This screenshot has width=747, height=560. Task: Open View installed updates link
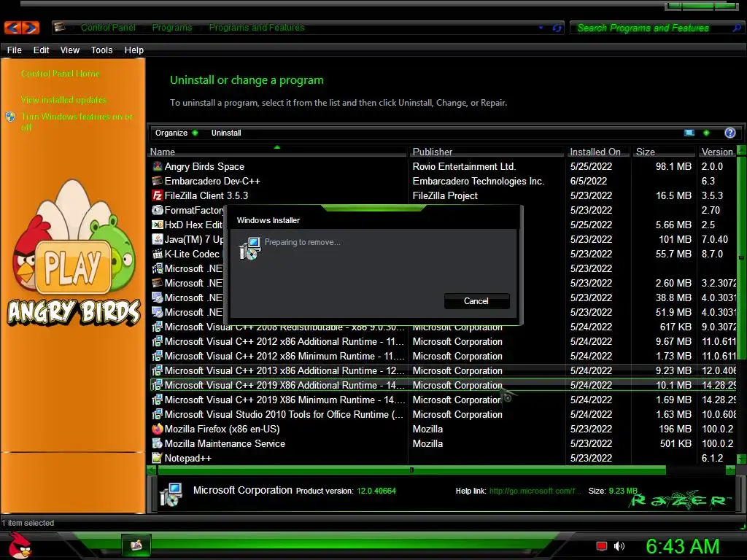point(63,100)
